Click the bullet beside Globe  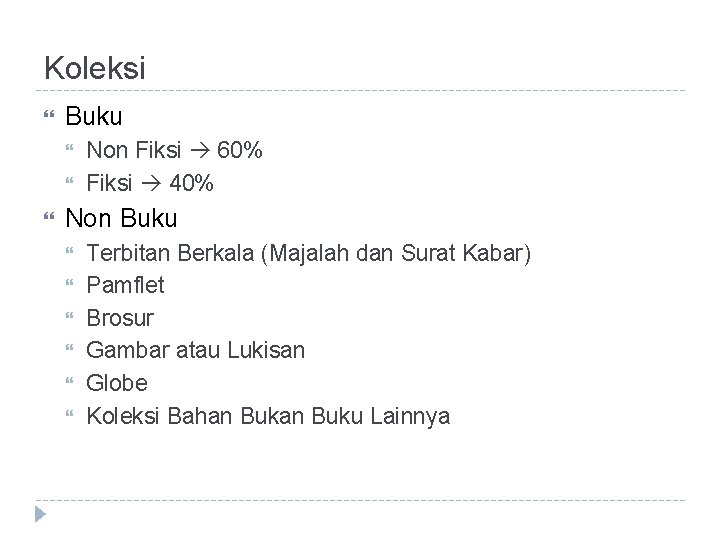point(69,380)
